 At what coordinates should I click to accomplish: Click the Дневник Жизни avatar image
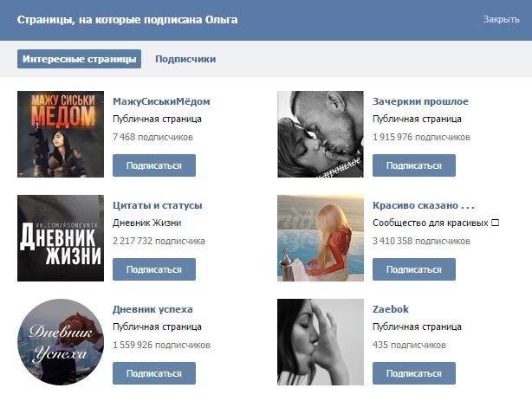coord(61,238)
